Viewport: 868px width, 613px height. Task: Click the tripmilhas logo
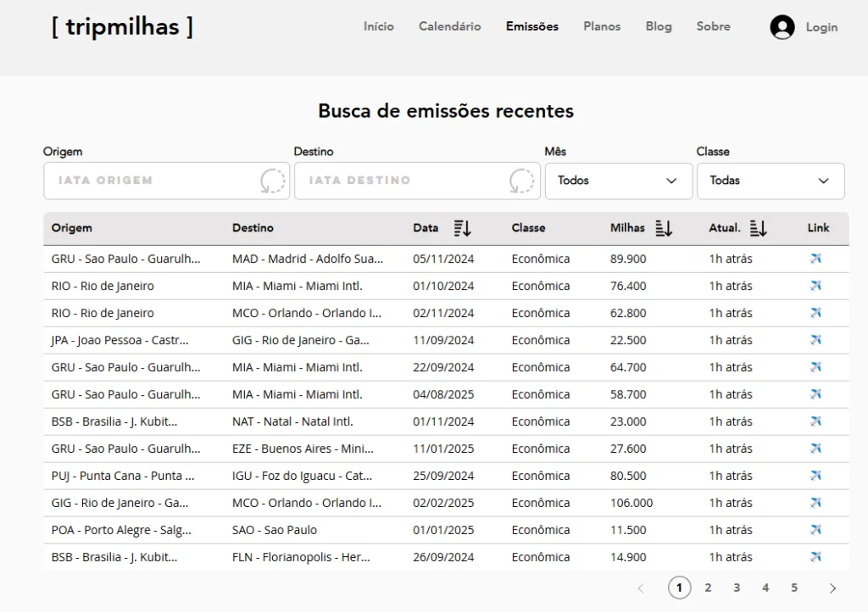point(122,26)
